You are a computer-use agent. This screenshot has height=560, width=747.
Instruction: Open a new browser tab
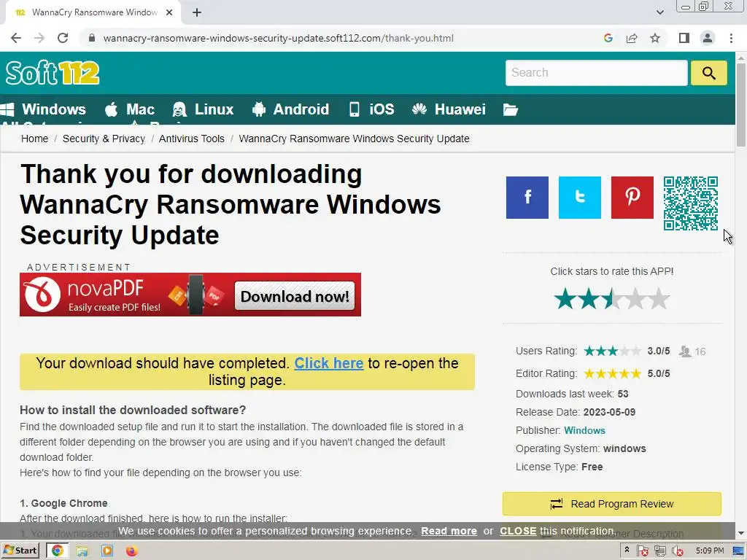[197, 13]
